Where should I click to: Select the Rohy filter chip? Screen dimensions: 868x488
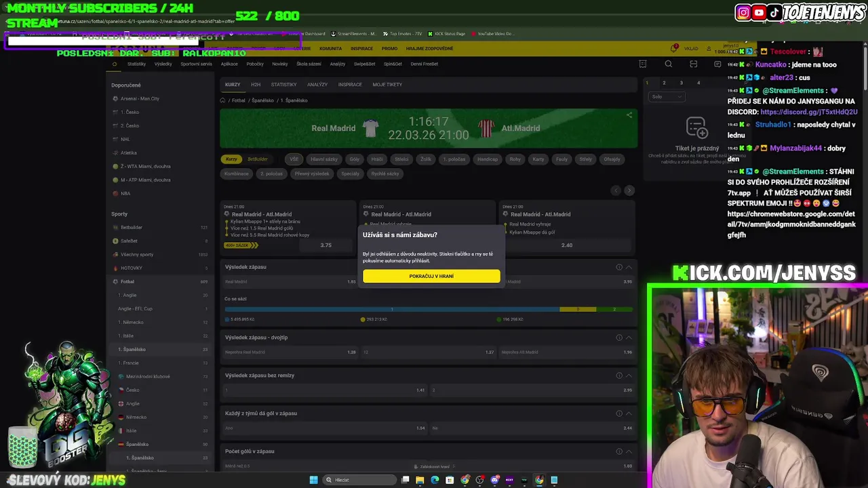(515, 159)
